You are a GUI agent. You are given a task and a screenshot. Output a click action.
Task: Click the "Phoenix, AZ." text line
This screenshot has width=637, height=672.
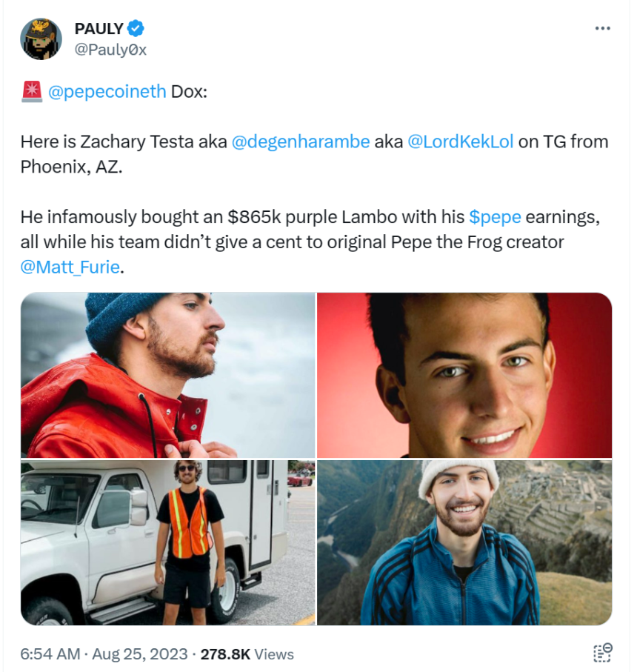coord(70,167)
